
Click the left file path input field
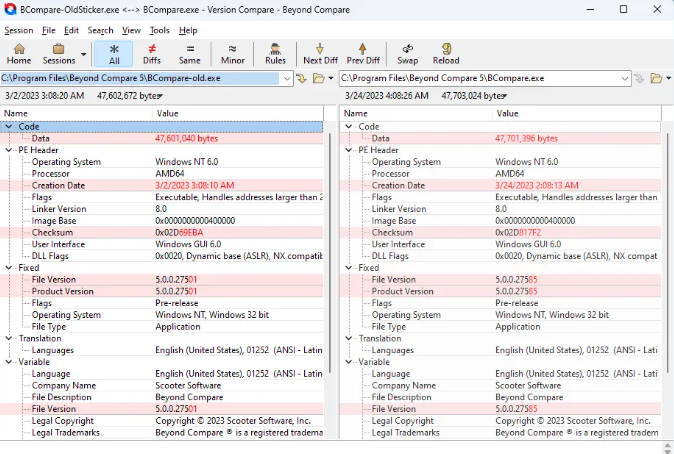click(x=140, y=78)
